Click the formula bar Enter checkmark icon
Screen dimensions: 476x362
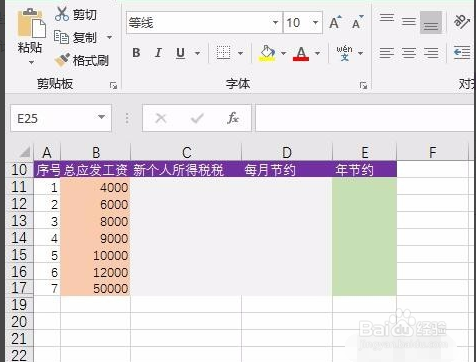click(x=197, y=118)
